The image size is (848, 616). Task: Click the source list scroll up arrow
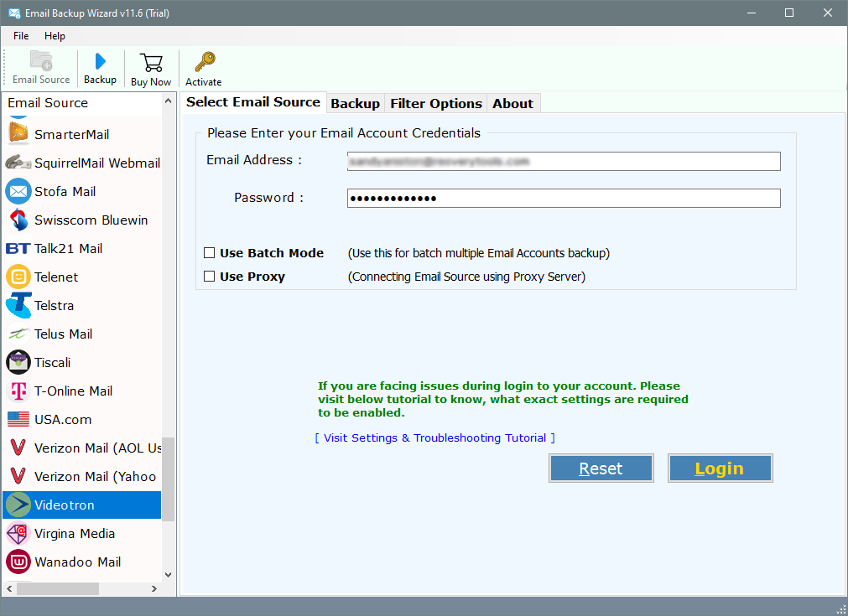(169, 101)
